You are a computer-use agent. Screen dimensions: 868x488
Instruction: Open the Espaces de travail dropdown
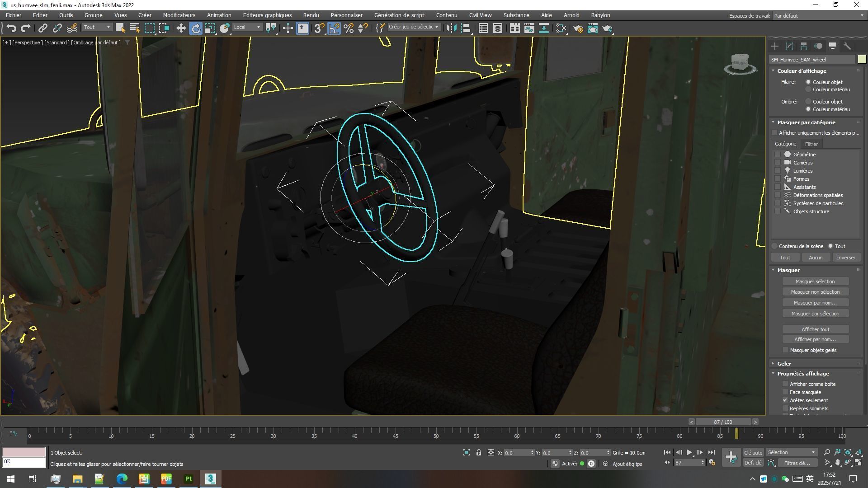point(818,16)
